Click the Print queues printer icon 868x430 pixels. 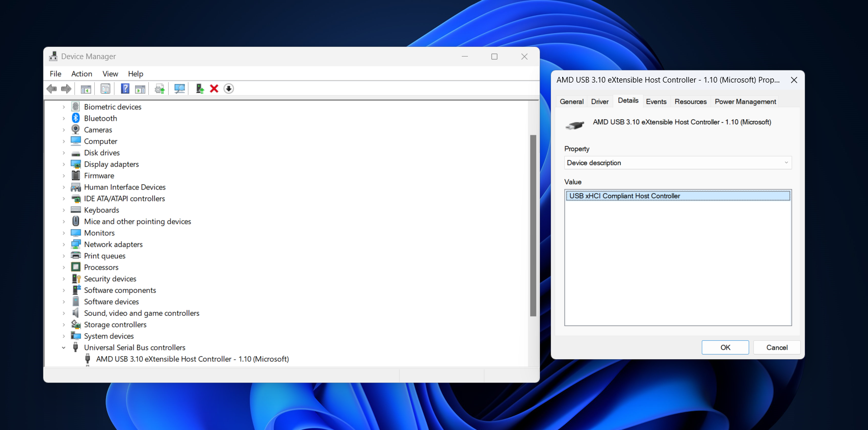[x=76, y=256]
